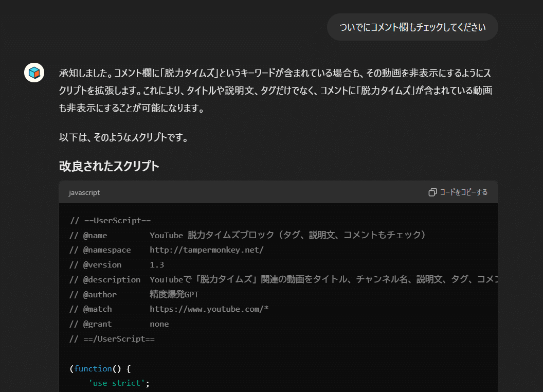Viewport: 543px width, 392px height.
Task: Click the @description line in the code
Action: click(283, 280)
